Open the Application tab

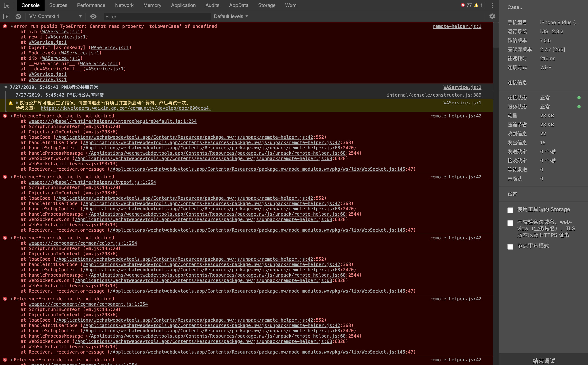coord(183,5)
